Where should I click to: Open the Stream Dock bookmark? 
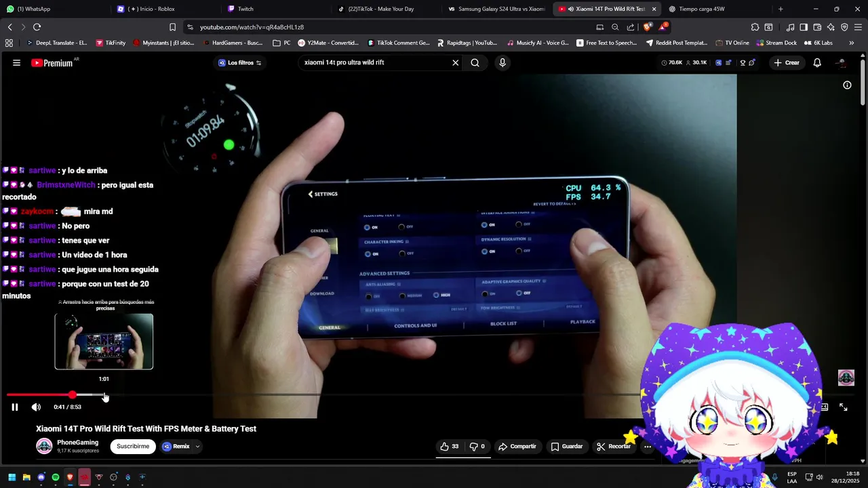[x=776, y=43]
